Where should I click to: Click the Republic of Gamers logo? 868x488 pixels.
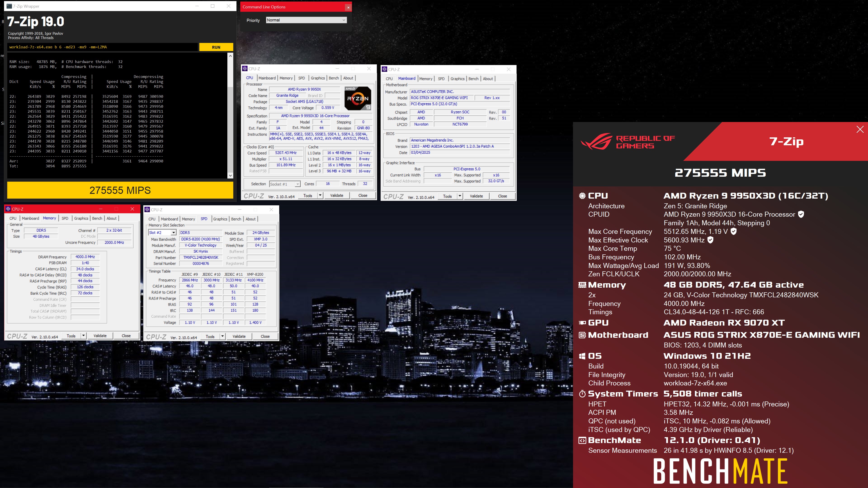(628, 141)
